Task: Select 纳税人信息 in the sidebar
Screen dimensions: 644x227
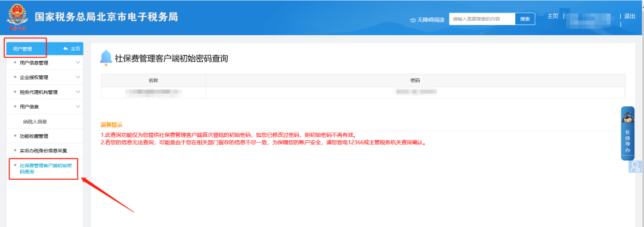Action: click(x=35, y=122)
